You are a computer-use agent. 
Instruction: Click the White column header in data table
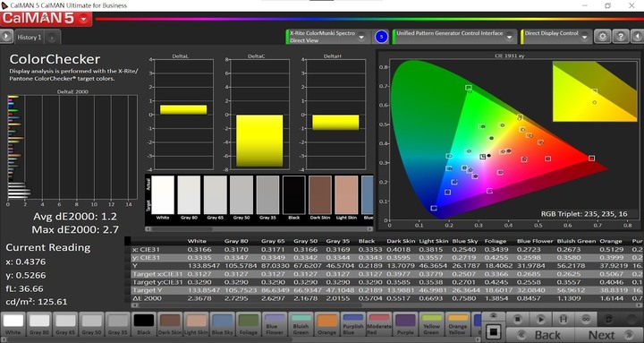[x=197, y=241]
